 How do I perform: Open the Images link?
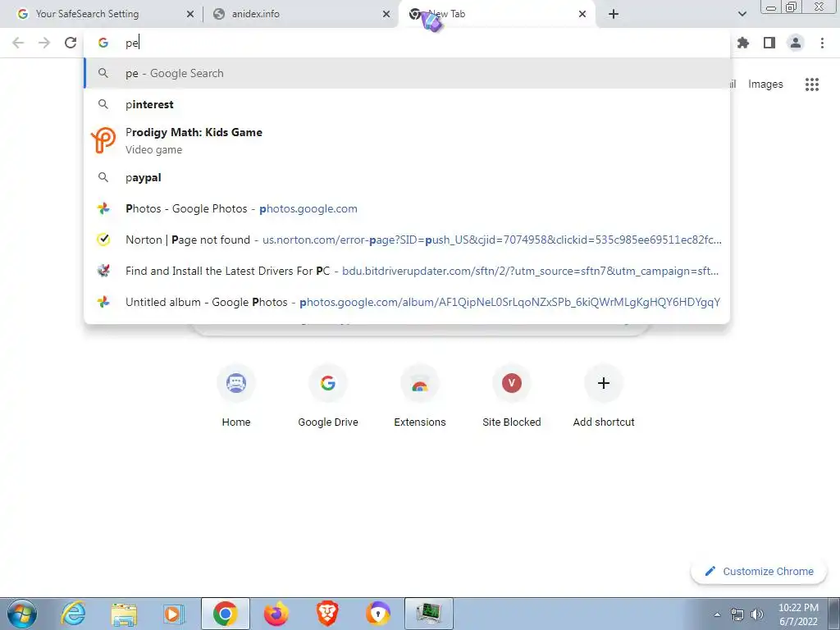pyautogui.click(x=765, y=84)
